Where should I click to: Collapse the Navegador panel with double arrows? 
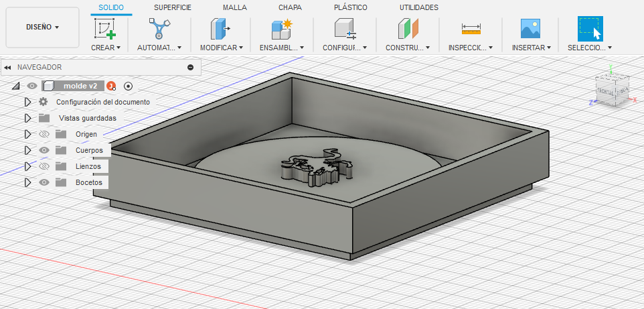coord(7,67)
